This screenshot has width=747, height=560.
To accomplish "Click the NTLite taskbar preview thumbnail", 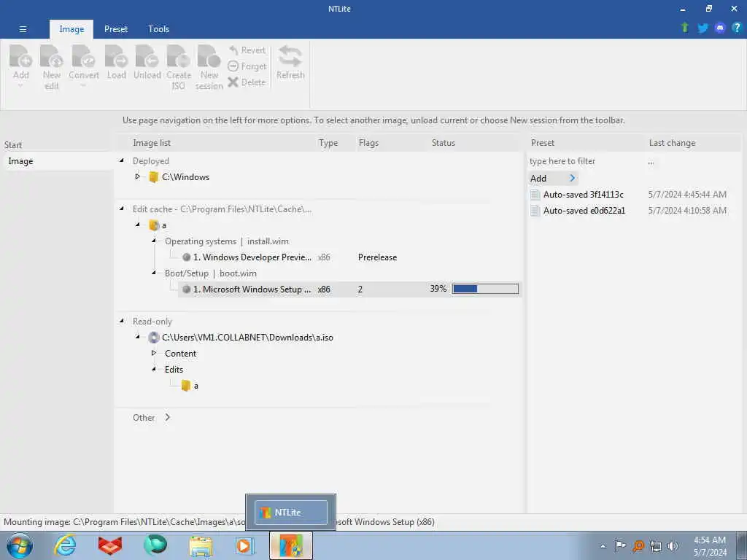I will 290,513.
